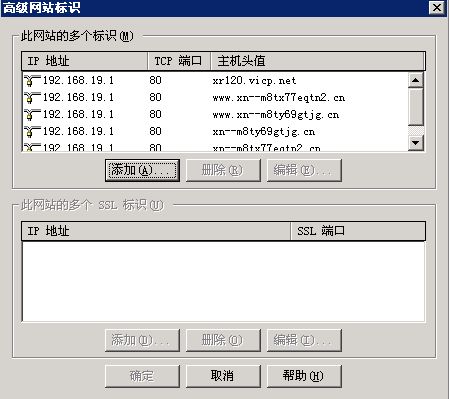This screenshot has width=449, height=399.
Task: Click 添加(A)... to add an identity
Action: coord(142,170)
